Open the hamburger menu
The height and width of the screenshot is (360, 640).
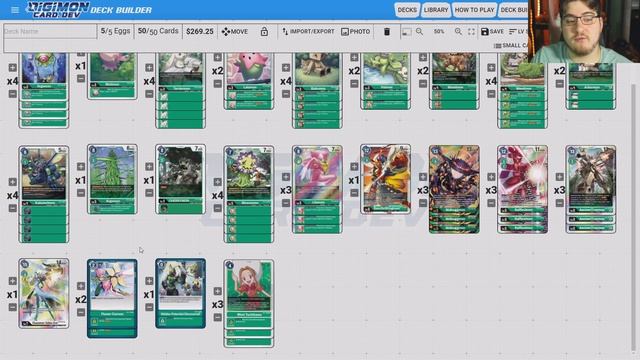pos(15,10)
